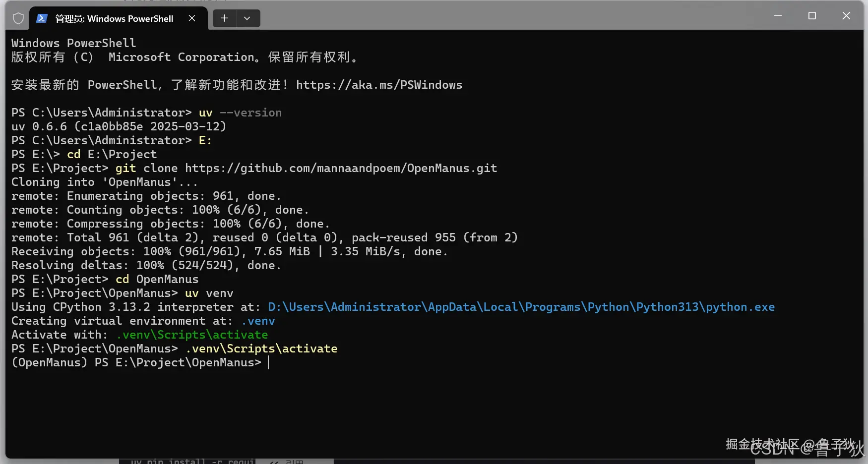
Task: Click the '(OpenManus) PS E:\Project\OpenManus>' prompt
Action: click(x=136, y=362)
